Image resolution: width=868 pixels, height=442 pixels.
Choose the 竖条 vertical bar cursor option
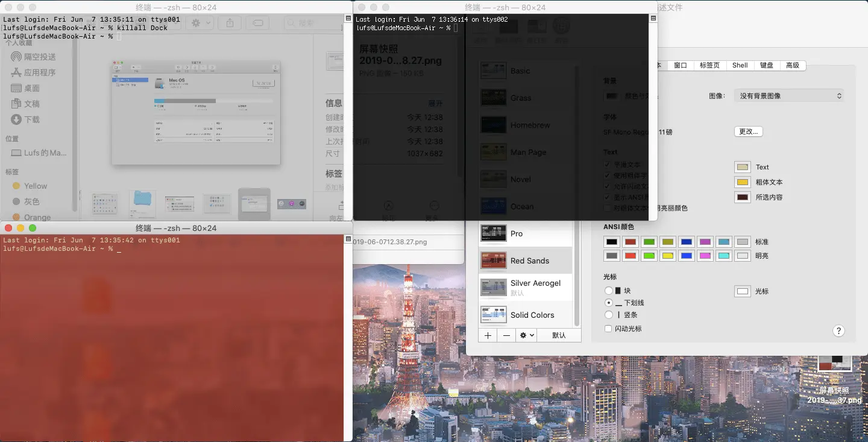(609, 315)
